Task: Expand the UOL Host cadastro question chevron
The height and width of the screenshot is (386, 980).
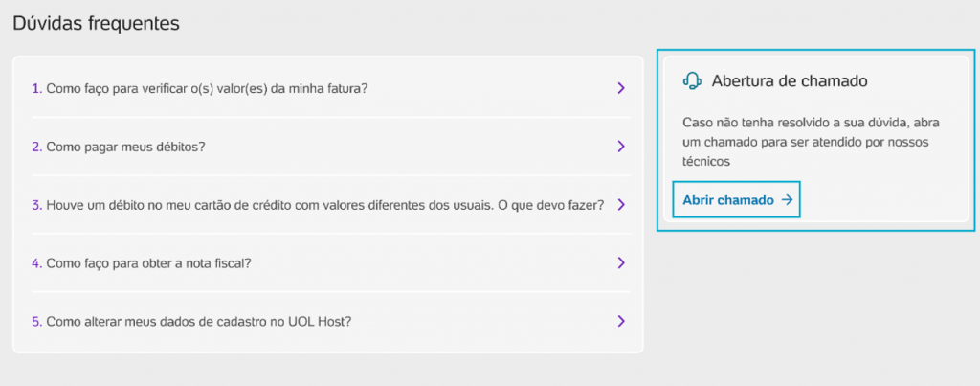Action: (620, 321)
